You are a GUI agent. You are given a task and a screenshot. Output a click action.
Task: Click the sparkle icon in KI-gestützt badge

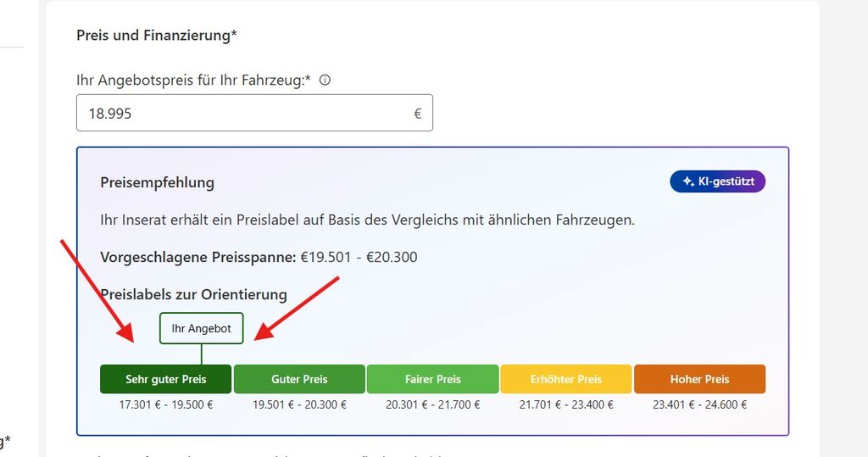click(x=688, y=181)
